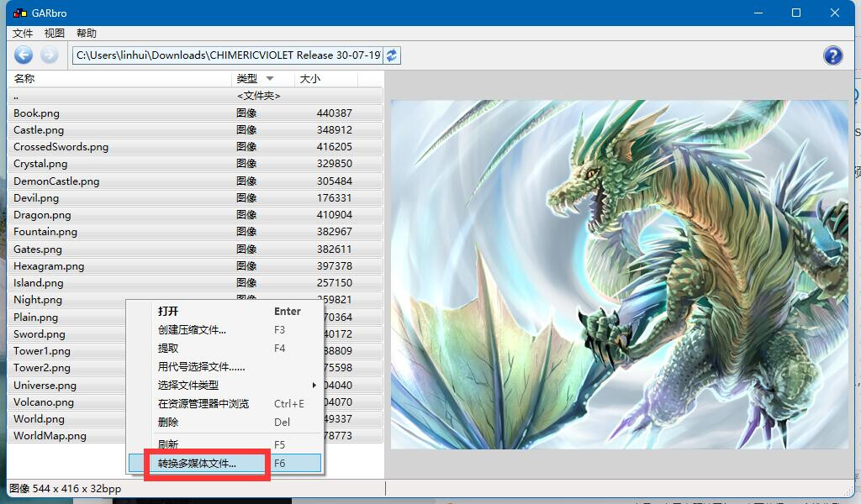The height and width of the screenshot is (504, 861).
Task: Open the blue question mark help icon
Action: [x=832, y=55]
